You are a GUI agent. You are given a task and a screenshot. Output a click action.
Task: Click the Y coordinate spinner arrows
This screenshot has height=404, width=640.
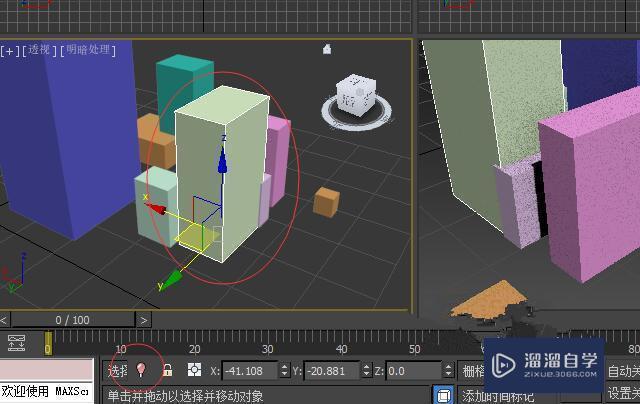(x=366, y=370)
